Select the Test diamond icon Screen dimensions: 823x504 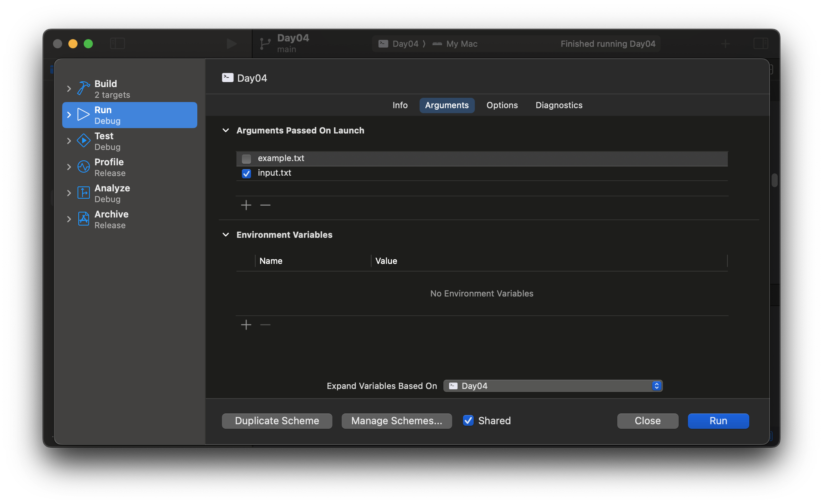pos(83,140)
